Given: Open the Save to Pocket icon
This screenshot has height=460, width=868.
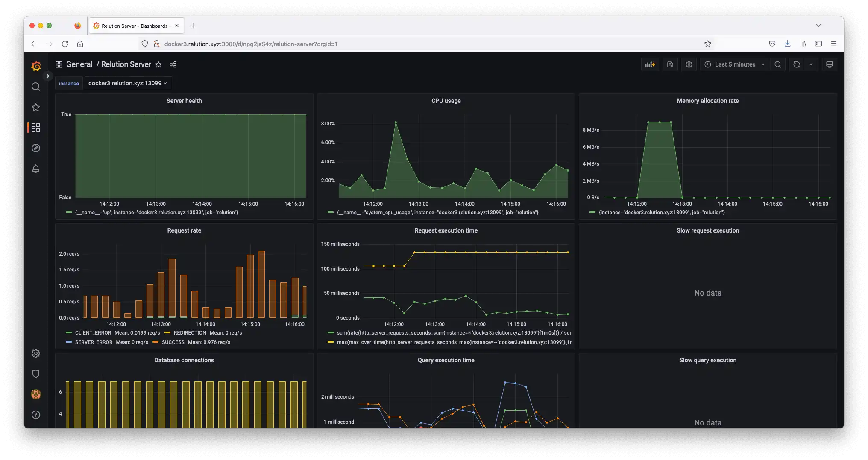Looking at the screenshot, I should tap(772, 44).
